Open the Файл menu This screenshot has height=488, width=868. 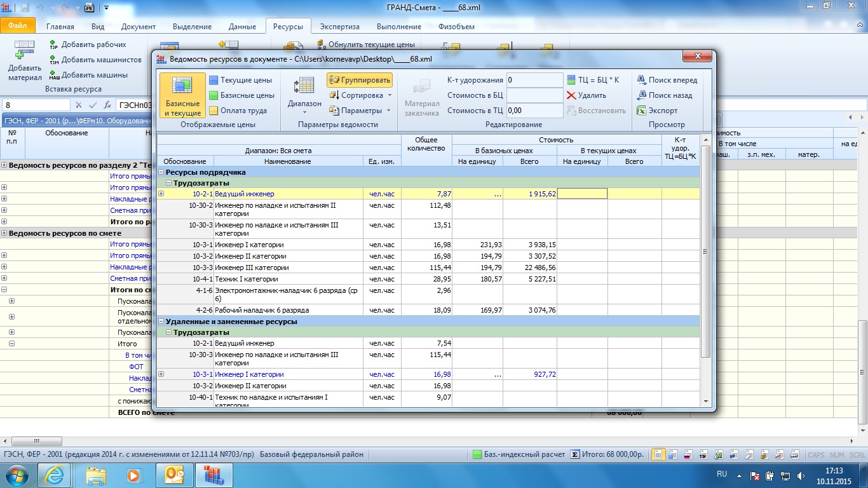point(18,27)
